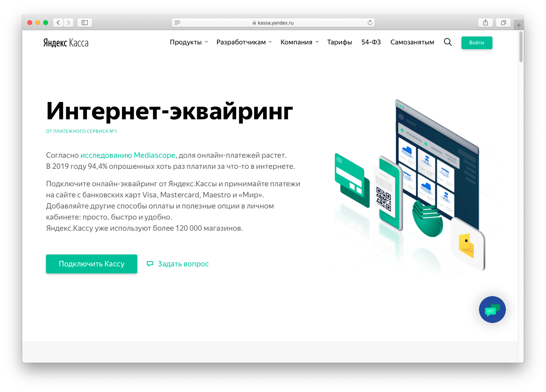Click the Интернет-эквайринг heading
The image size is (546, 392).
(169, 111)
